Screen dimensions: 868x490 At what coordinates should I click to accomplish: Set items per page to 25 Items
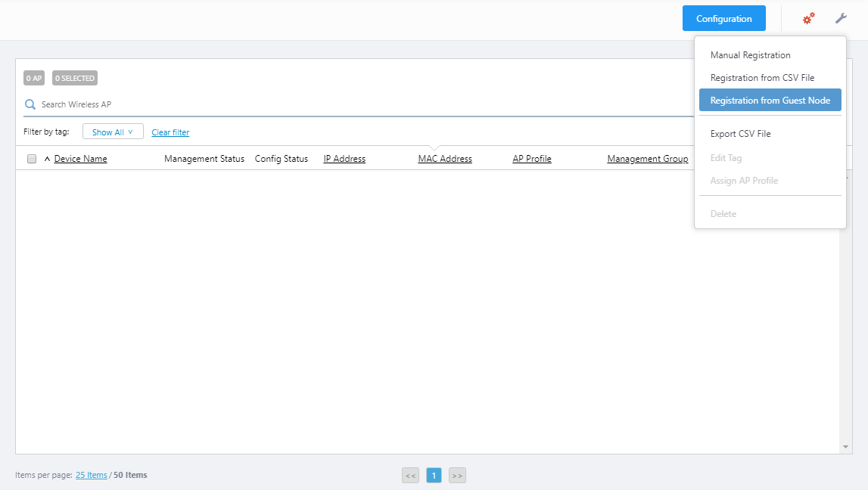(92, 475)
